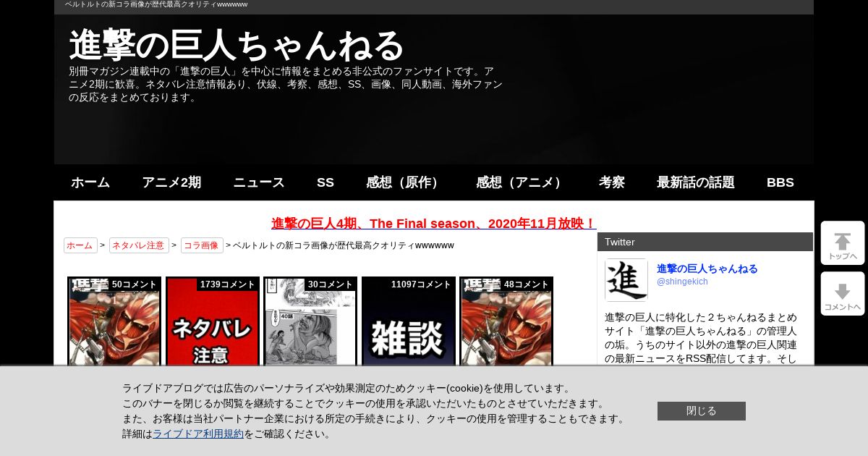Open the ライブドア利用規約 link
This screenshot has width=868, height=456.
[x=198, y=434]
